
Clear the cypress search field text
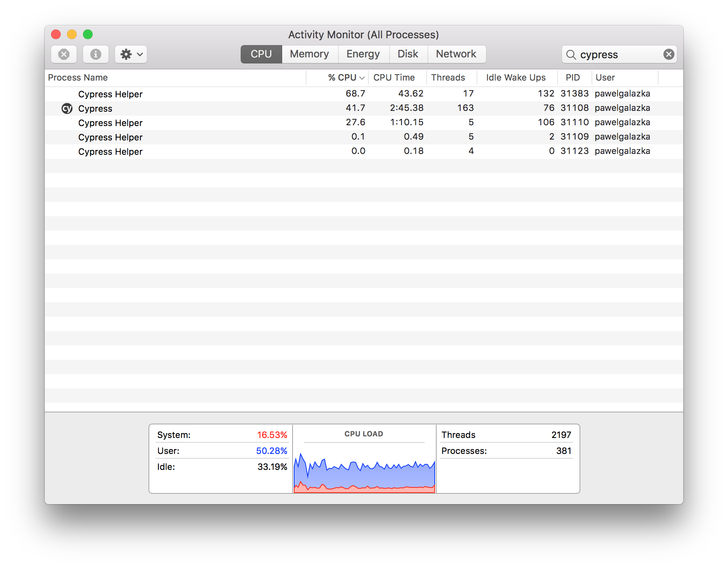pyautogui.click(x=669, y=54)
